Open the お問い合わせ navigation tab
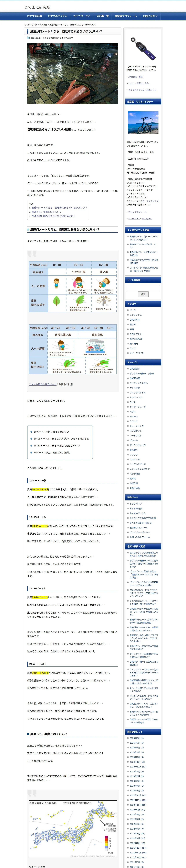Screen dimensions: 186x868 [x=150, y=16]
